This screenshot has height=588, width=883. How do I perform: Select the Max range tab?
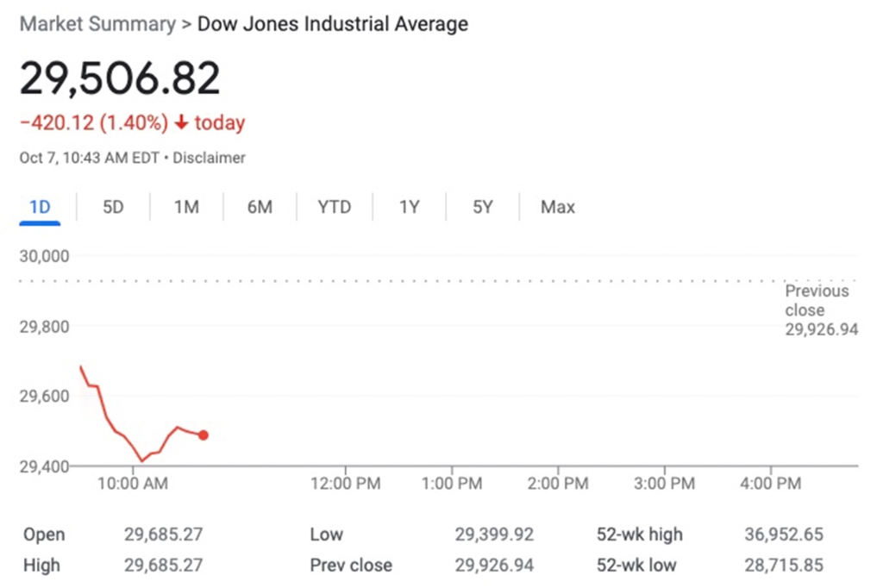[x=557, y=207]
